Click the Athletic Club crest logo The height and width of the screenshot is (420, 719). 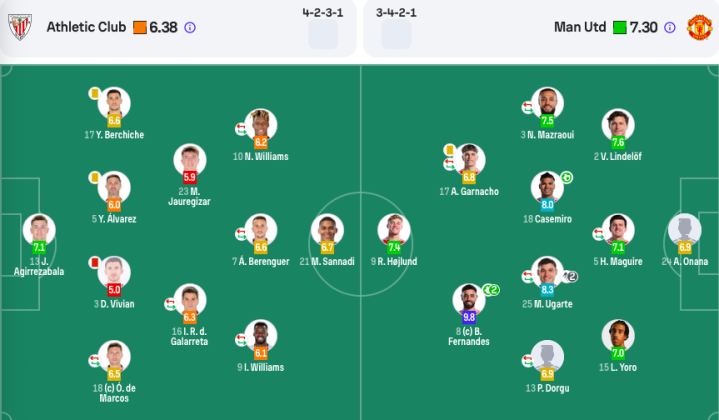[20, 27]
